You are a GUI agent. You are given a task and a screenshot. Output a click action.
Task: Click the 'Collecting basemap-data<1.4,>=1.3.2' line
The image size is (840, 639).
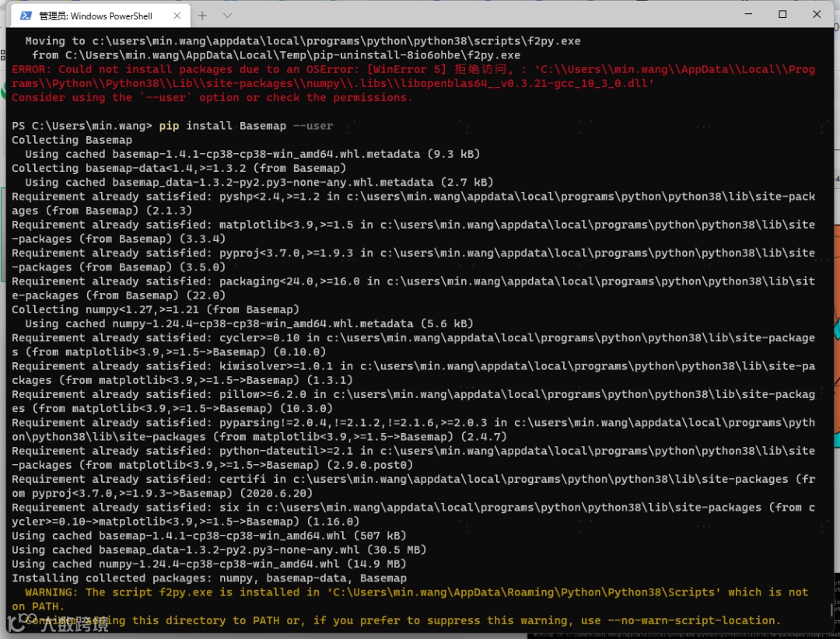[179, 168]
